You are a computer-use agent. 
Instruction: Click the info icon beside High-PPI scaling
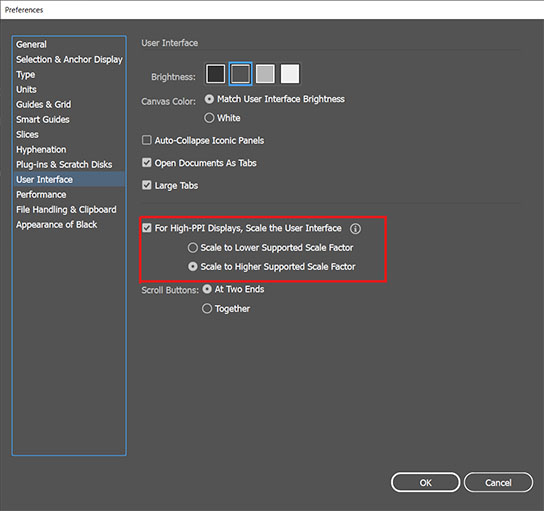(355, 229)
